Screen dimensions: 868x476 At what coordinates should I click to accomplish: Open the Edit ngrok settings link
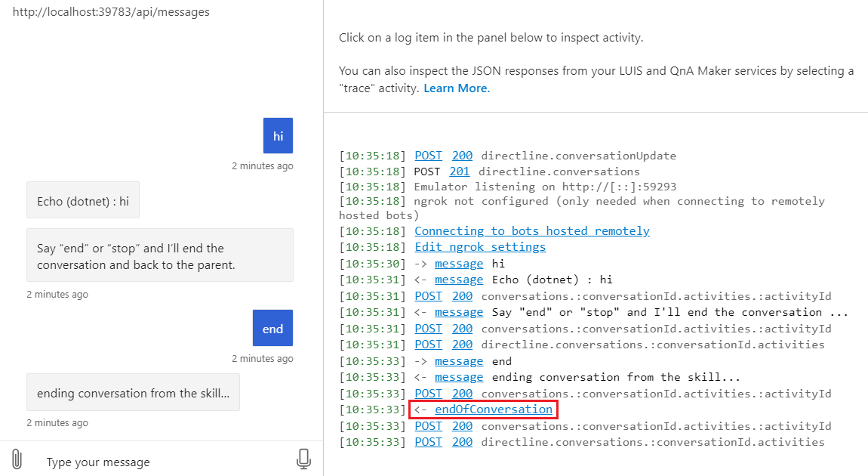click(x=480, y=246)
